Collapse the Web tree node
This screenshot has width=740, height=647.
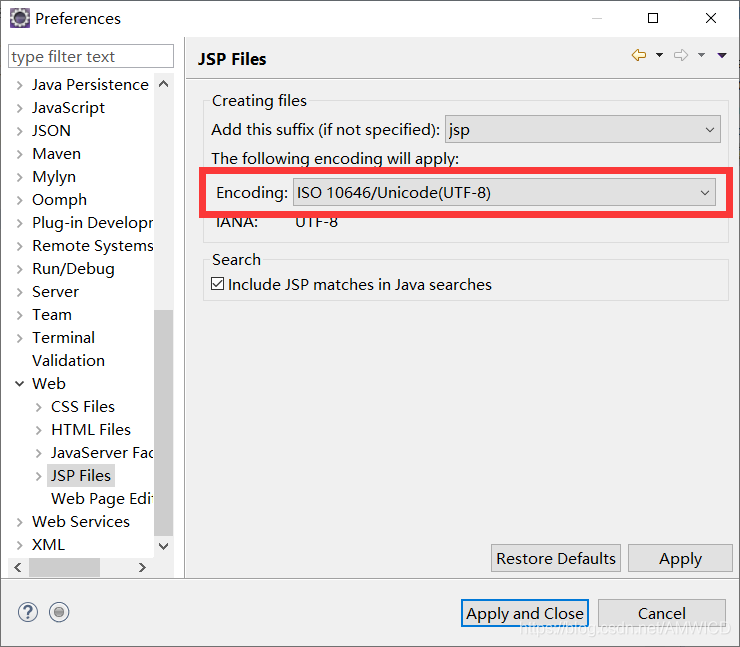[x=19, y=384]
